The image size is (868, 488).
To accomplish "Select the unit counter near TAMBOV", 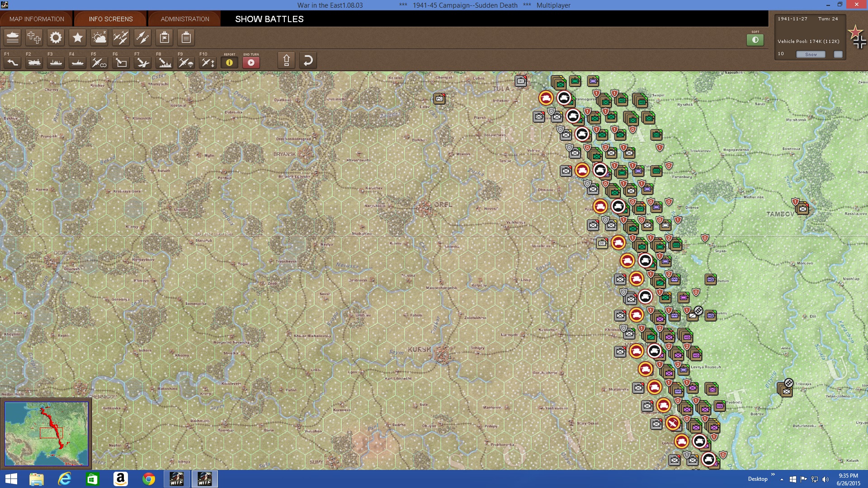I will pos(802,208).
